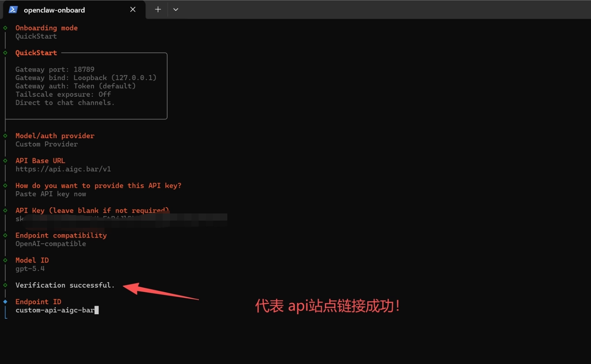This screenshot has width=591, height=364.
Task: Click the 'Custom Provider' value
Action: [x=47, y=144]
